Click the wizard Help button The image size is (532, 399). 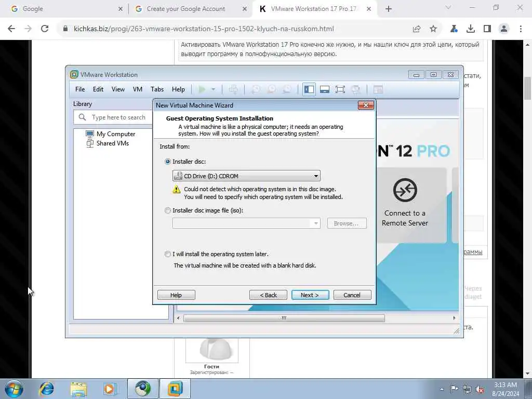pyautogui.click(x=176, y=295)
